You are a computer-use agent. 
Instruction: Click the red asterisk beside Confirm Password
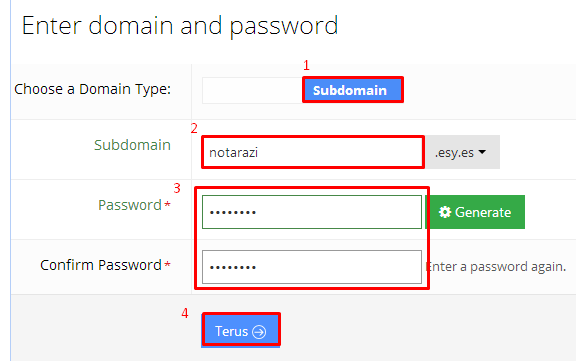tap(168, 264)
